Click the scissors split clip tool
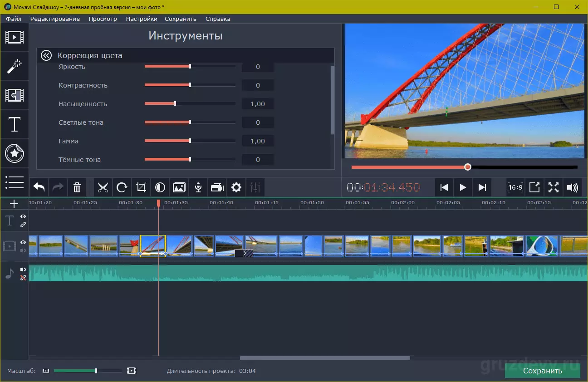This screenshot has height=382, width=588. click(x=103, y=187)
